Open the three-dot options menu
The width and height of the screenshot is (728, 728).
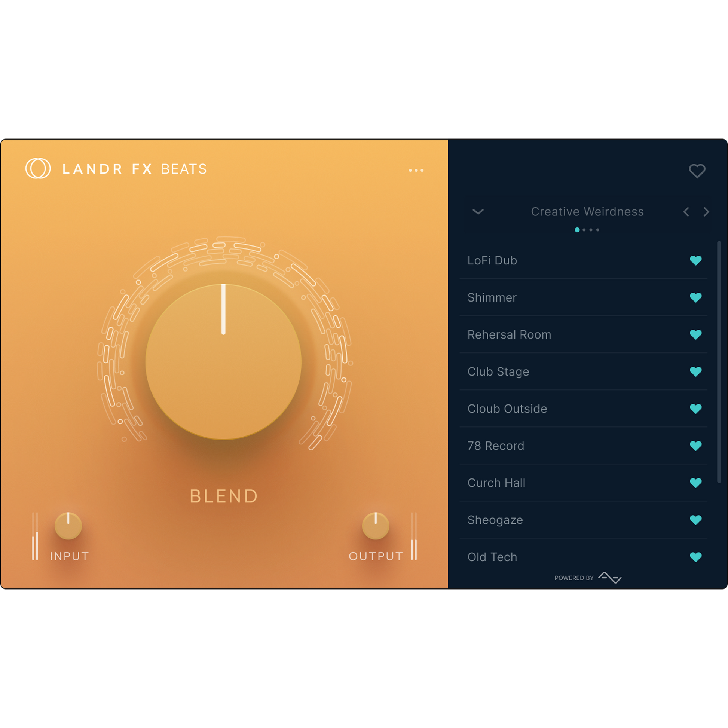click(x=416, y=170)
